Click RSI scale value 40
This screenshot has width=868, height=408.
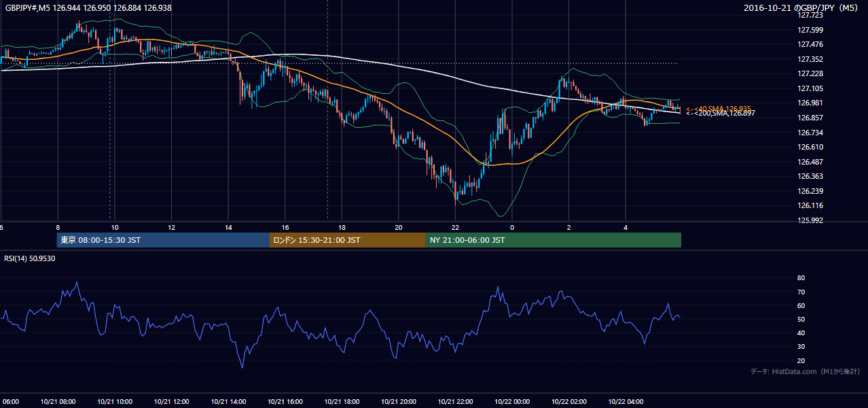(801, 333)
